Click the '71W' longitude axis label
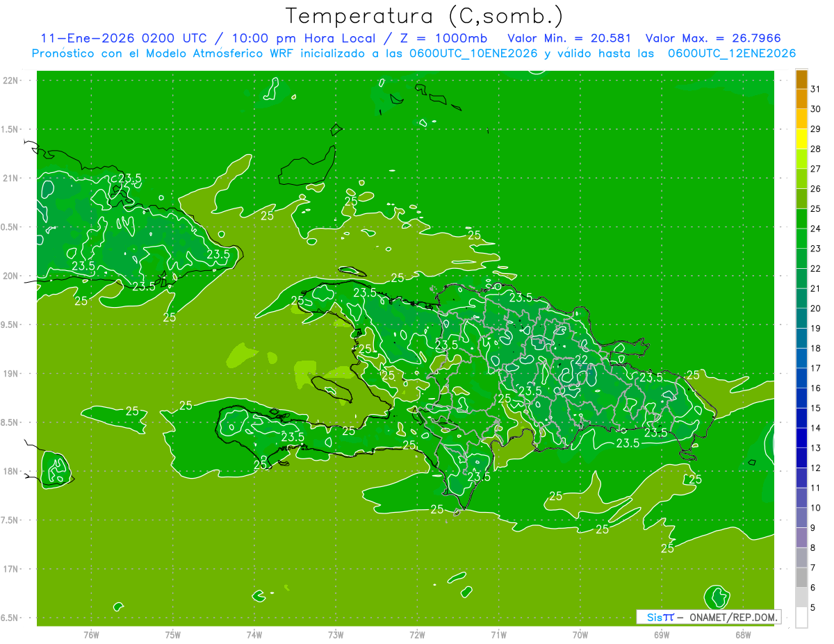 tap(498, 634)
